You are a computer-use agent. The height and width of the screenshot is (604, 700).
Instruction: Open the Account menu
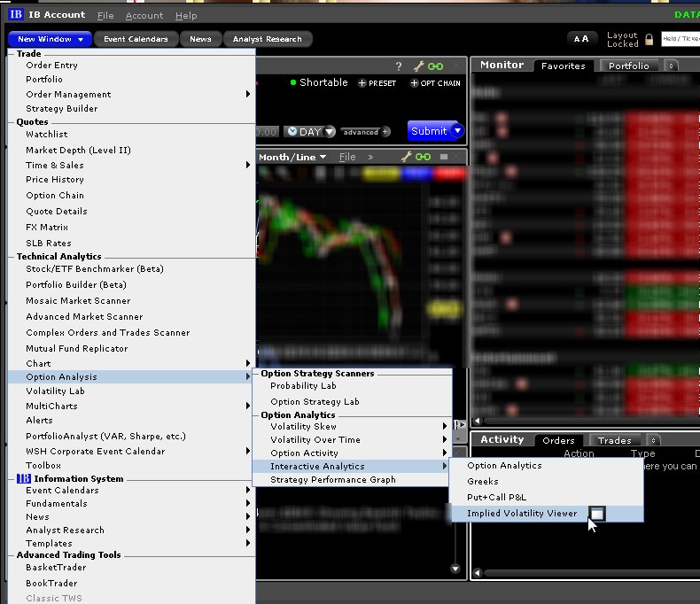coord(144,16)
